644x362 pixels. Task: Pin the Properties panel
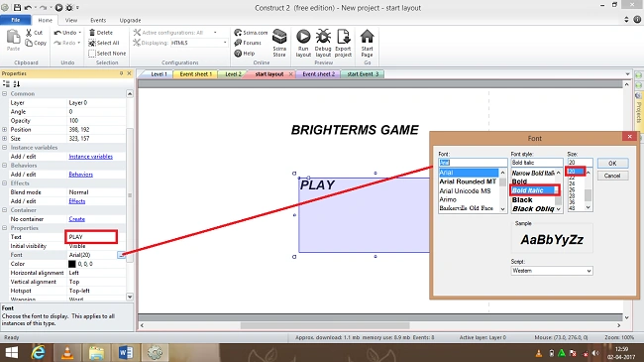click(x=121, y=73)
